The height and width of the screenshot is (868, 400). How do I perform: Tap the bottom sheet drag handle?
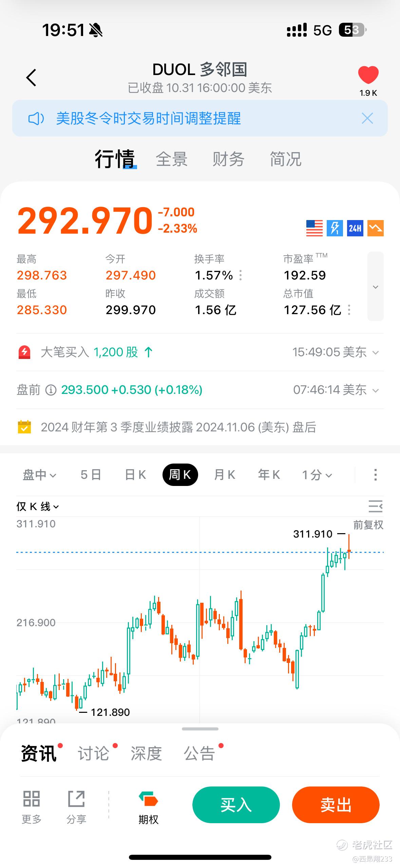pyautogui.click(x=200, y=729)
